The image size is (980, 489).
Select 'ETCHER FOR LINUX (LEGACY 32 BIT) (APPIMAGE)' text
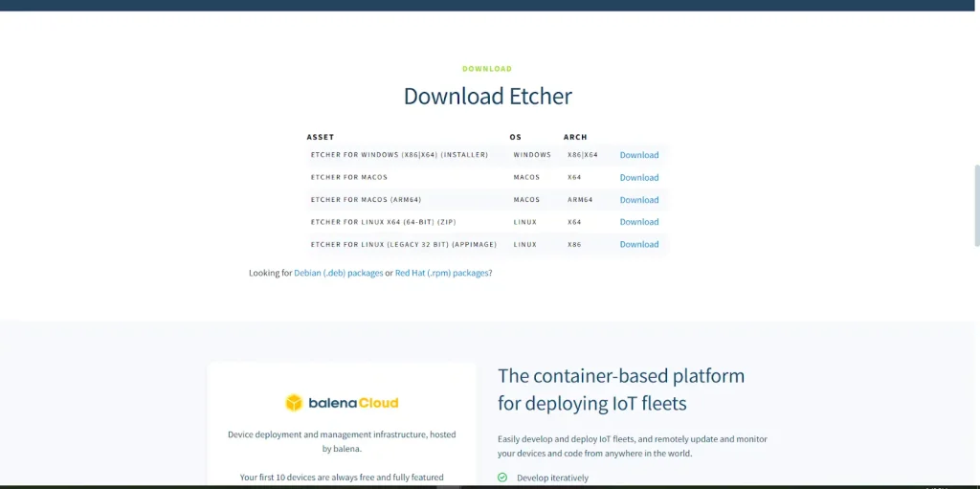click(404, 245)
